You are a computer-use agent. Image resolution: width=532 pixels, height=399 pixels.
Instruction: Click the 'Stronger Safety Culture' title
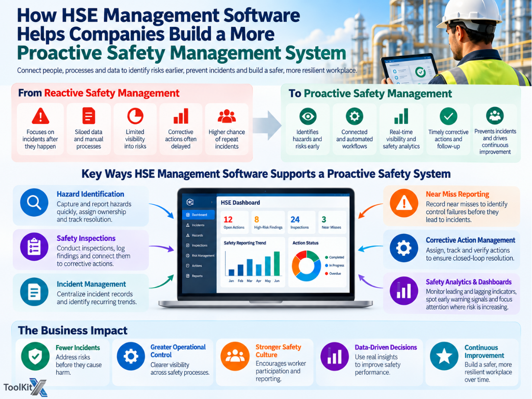(278, 351)
